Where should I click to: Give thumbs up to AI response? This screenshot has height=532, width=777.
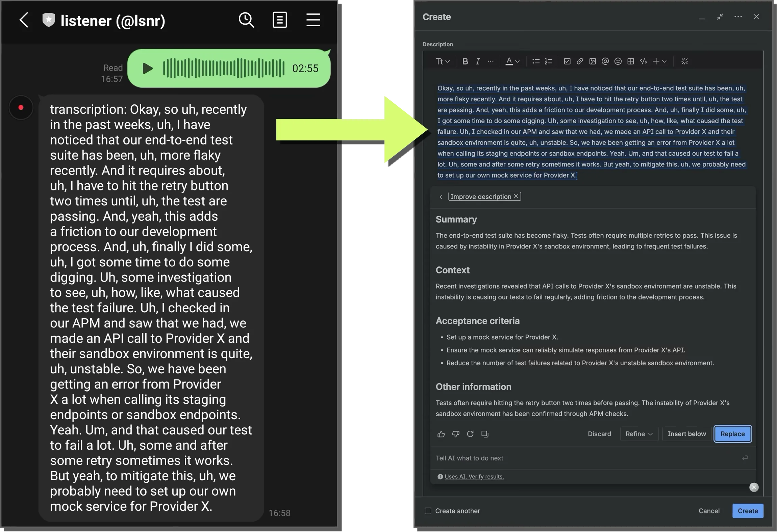[441, 434]
